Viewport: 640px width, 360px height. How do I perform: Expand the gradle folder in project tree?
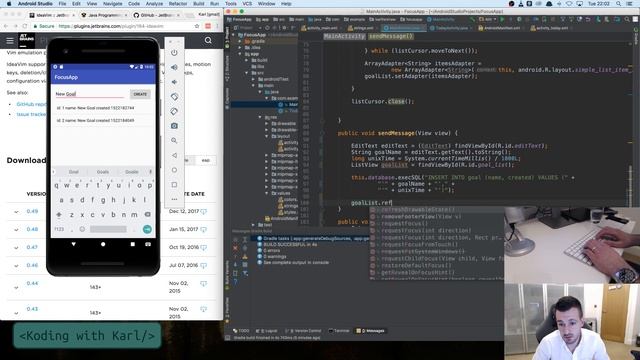coord(240,41)
